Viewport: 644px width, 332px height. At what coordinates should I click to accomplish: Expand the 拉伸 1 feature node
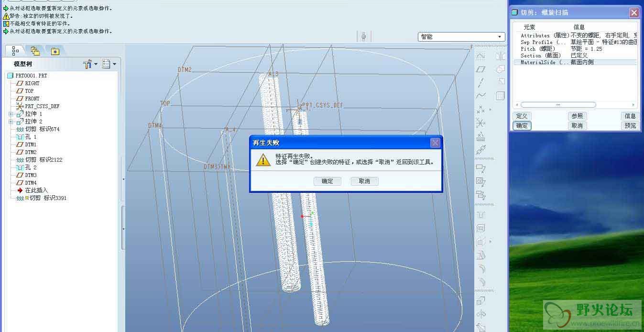point(11,114)
